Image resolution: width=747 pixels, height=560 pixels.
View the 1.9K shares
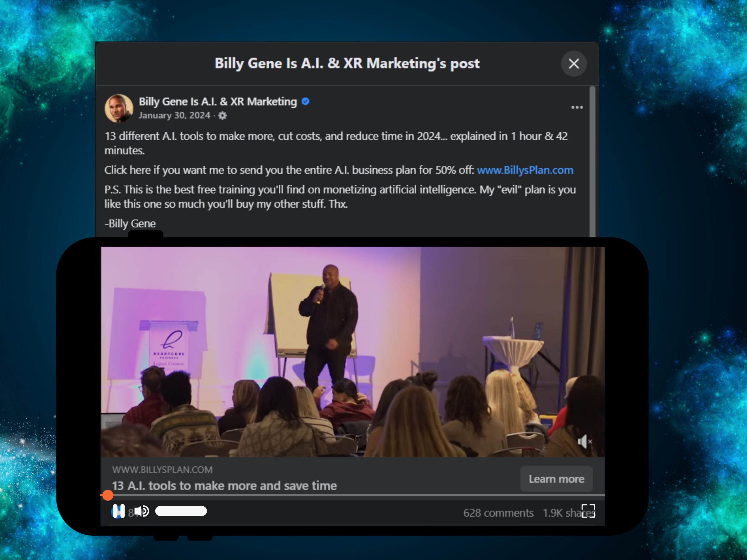coord(568,513)
